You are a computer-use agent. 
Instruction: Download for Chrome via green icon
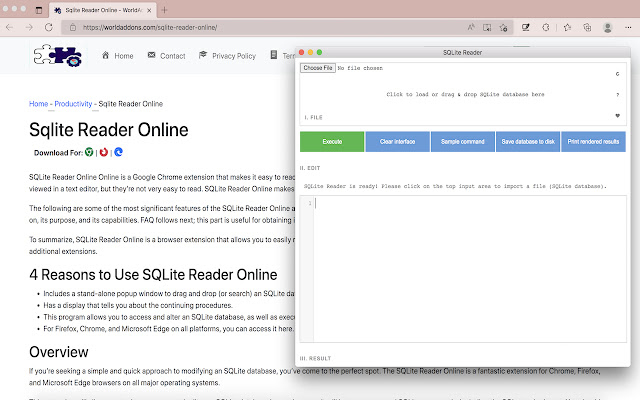(89, 152)
